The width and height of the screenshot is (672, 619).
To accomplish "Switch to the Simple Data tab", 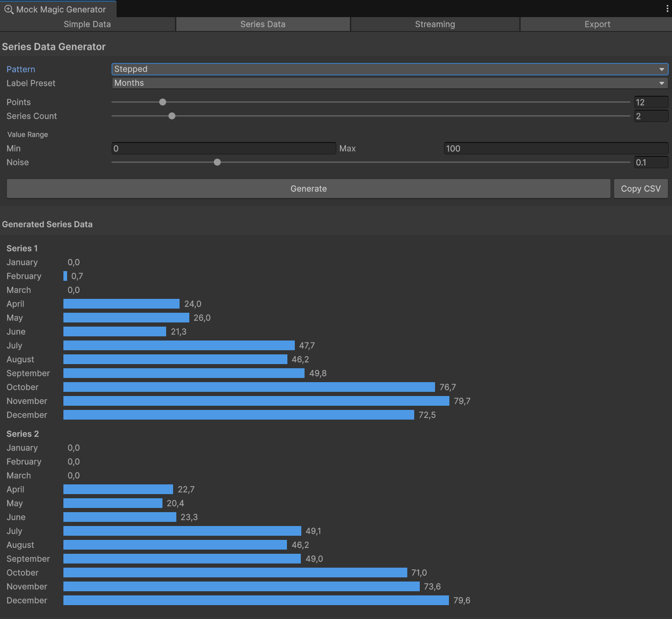I will coord(87,24).
